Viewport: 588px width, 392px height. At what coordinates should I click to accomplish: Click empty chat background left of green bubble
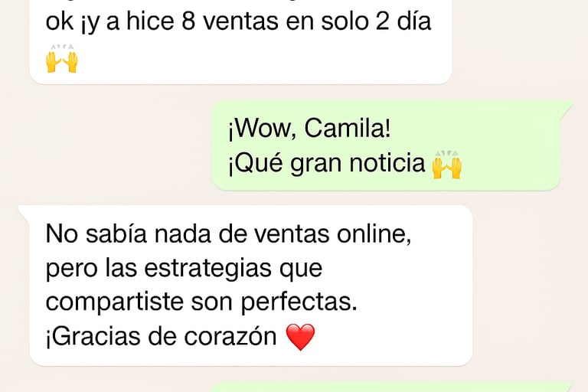(x=113, y=146)
